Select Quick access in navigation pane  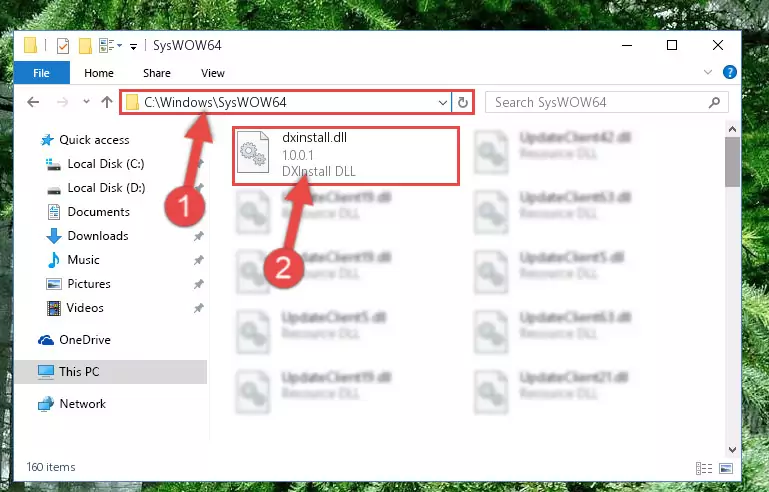(94, 140)
